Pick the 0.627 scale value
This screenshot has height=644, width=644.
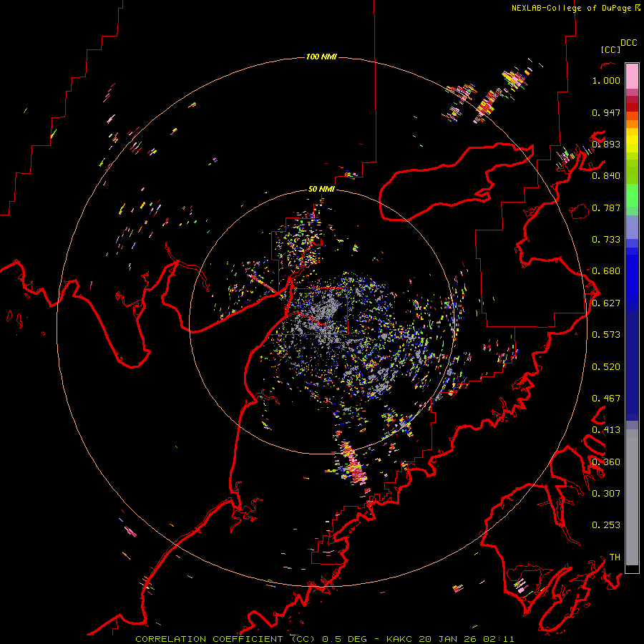click(x=606, y=303)
